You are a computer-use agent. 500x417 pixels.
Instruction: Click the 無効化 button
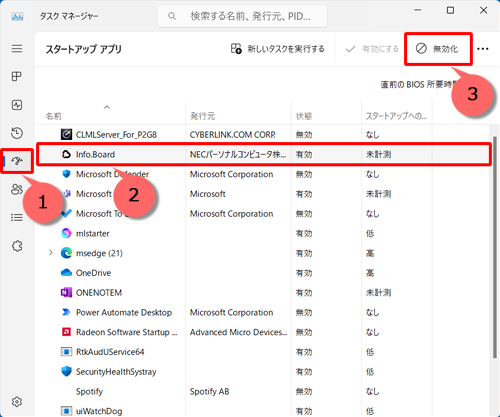tap(438, 49)
